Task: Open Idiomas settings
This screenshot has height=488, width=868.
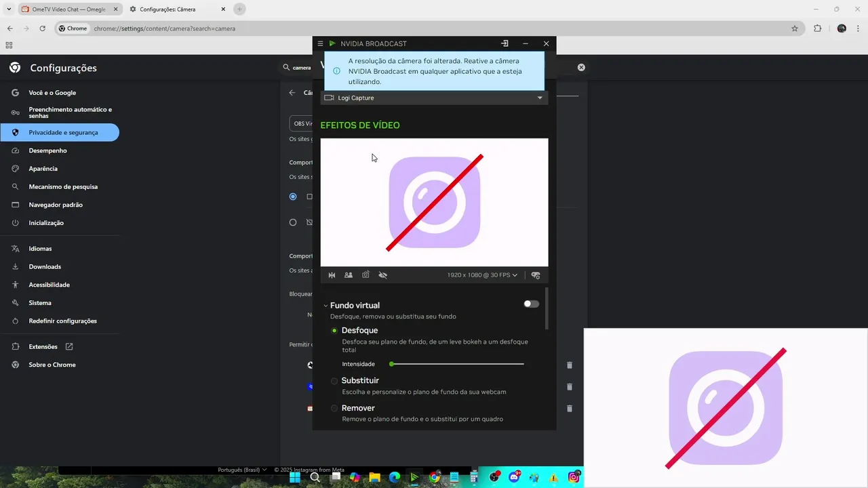Action: pos(60,249)
